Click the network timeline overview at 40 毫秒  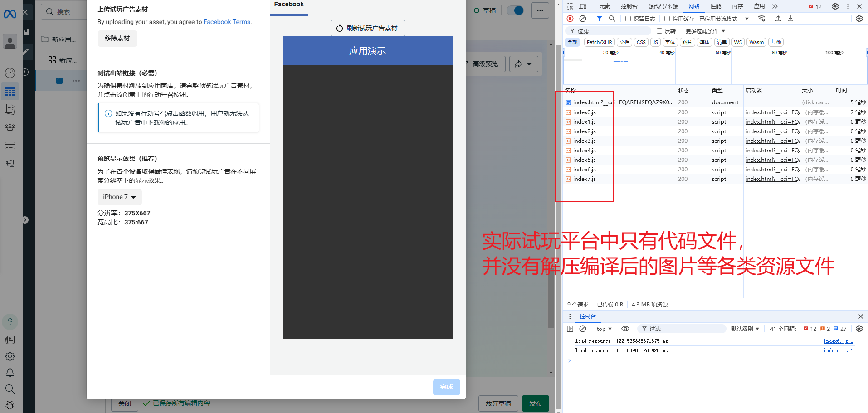[667, 53]
